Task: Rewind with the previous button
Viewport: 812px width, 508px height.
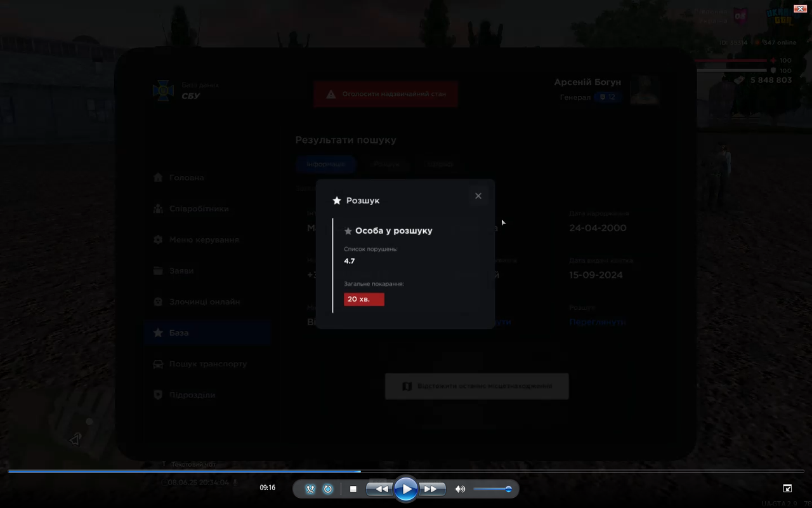Action: pyautogui.click(x=380, y=489)
